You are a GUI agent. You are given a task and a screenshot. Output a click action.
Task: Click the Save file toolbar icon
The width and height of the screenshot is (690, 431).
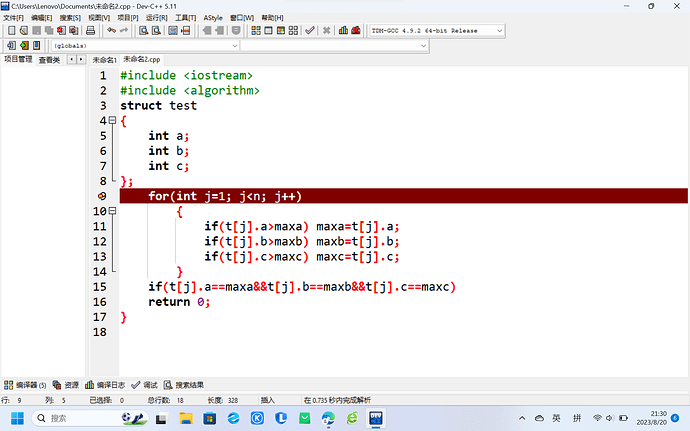(37, 30)
